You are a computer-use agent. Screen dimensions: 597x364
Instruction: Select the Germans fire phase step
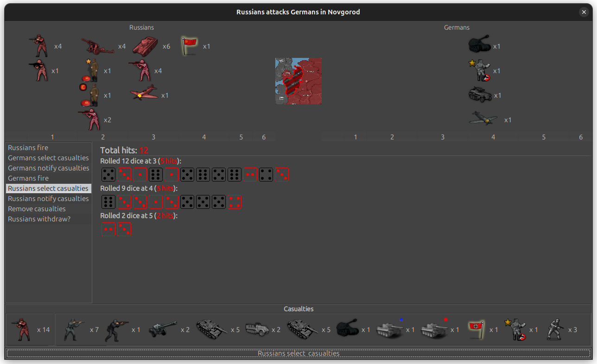pos(28,178)
